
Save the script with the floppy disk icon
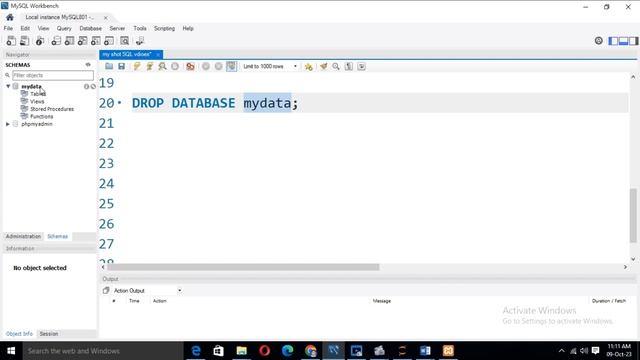point(122,66)
